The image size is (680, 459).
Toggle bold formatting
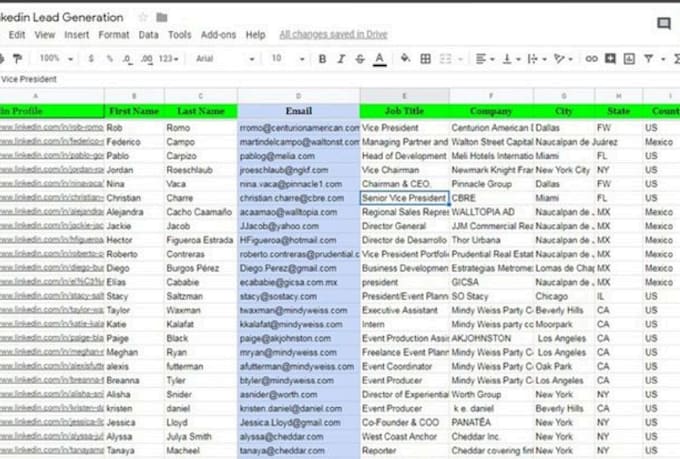tap(322, 59)
